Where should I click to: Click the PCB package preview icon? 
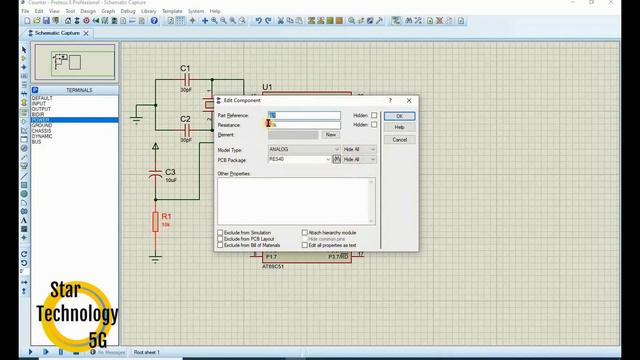337,159
